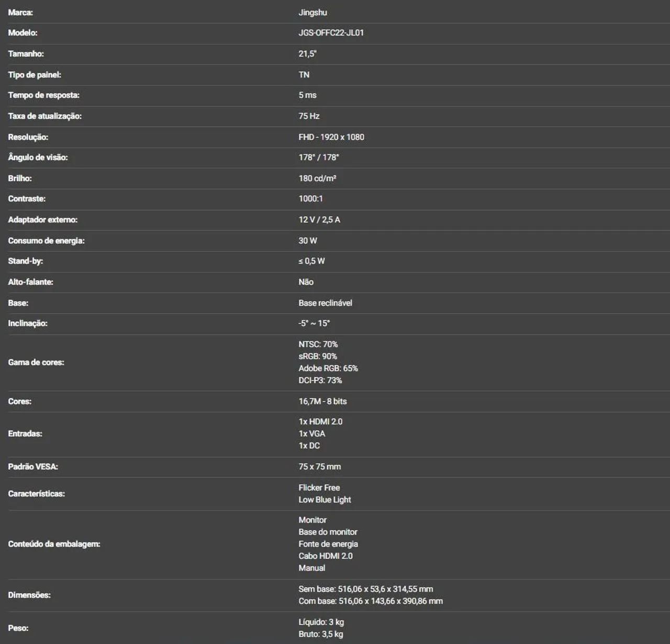
Task: Click the 'Taxa de atualização:' label
Action: 44,116
